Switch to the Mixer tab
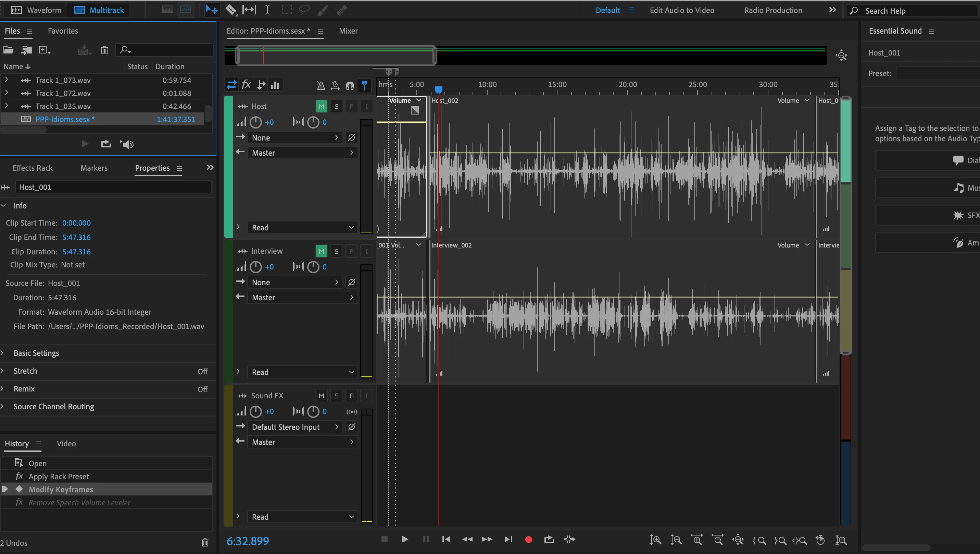980x554 pixels. [348, 31]
